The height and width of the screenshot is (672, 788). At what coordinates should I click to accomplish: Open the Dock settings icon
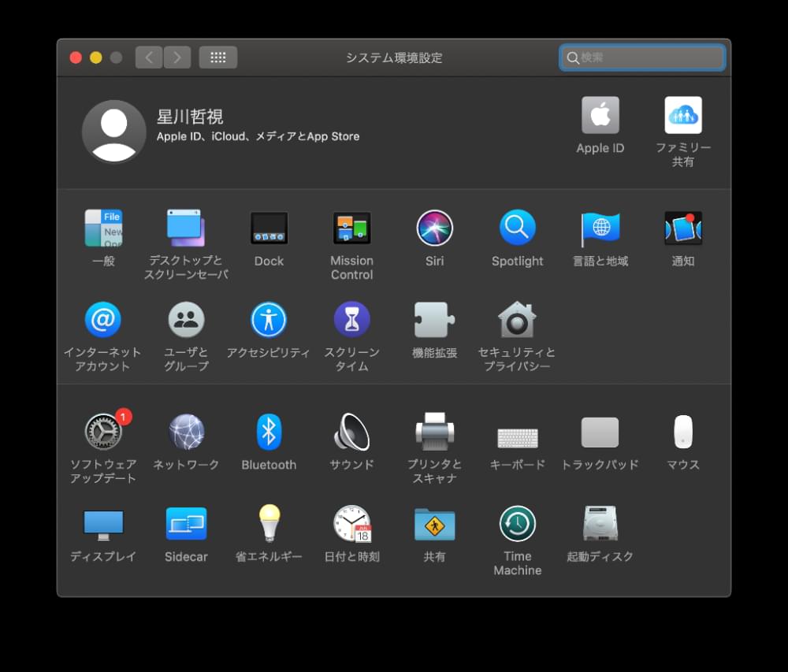pyautogui.click(x=269, y=228)
